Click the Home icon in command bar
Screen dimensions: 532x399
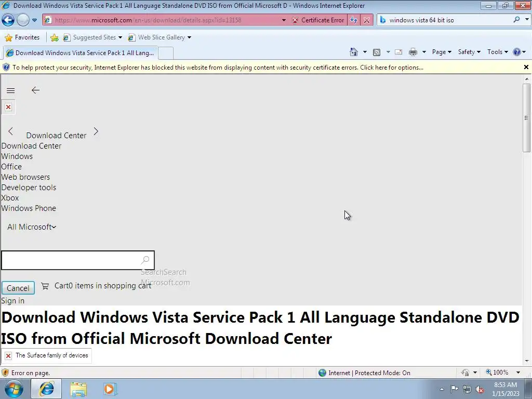click(354, 52)
